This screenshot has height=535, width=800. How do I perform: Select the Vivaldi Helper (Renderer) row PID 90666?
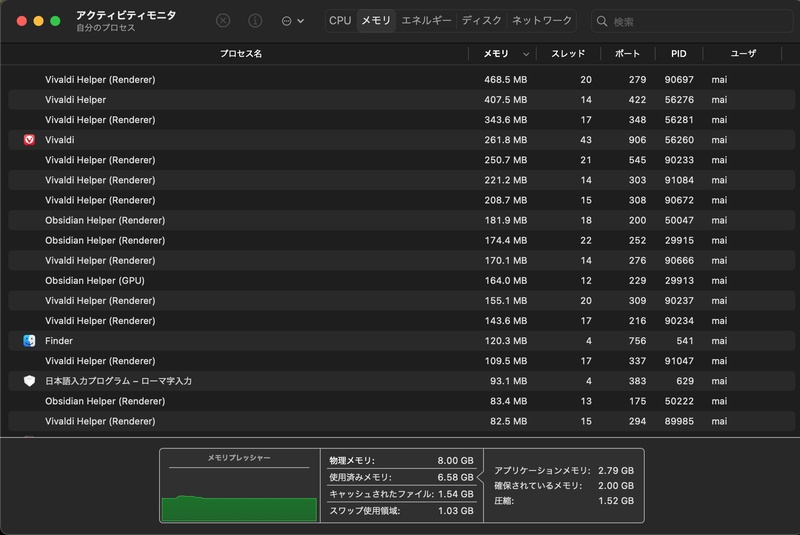(402, 261)
